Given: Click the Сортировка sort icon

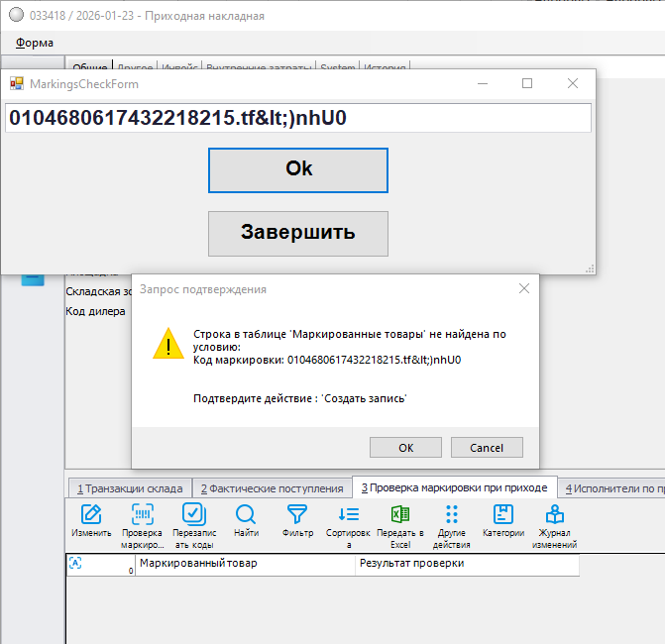Looking at the screenshot, I should (x=348, y=514).
